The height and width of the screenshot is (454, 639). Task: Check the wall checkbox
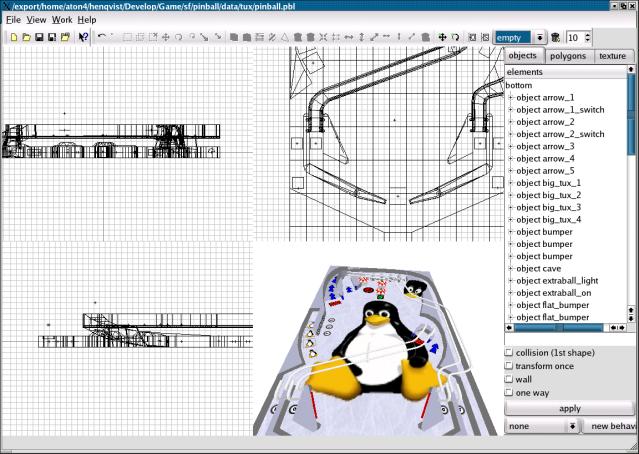(509, 379)
